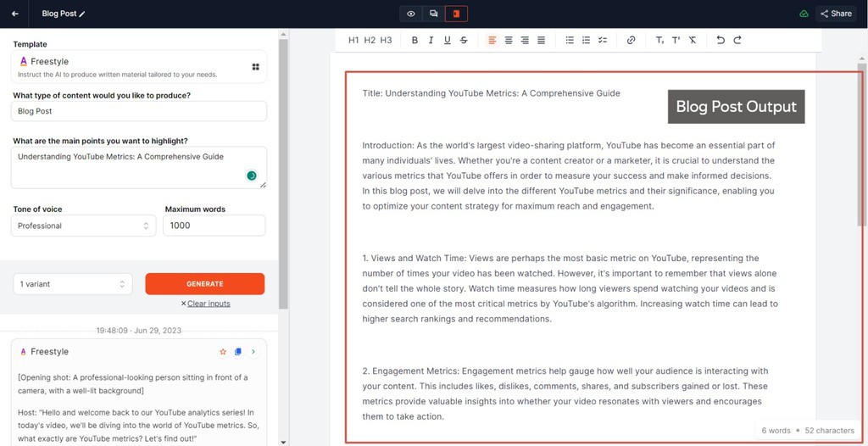This screenshot has height=446, width=868.
Task: Toggle underline formatting
Action: [x=448, y=40]
